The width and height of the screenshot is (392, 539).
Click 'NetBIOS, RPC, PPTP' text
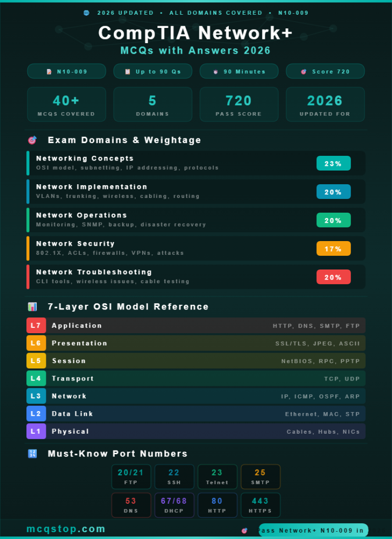320,361
